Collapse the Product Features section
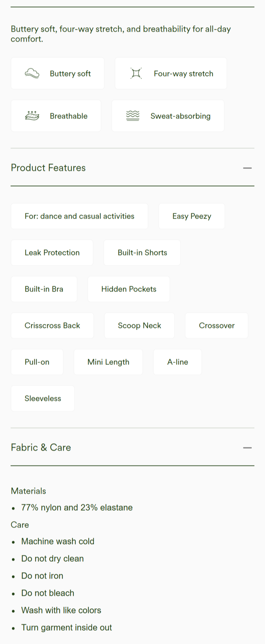 (247, 168)
